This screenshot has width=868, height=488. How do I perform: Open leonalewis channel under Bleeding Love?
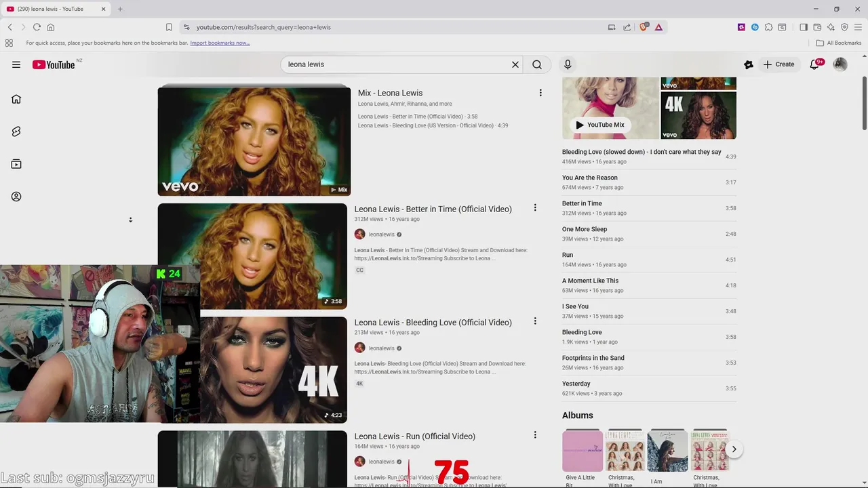point(381,348)
